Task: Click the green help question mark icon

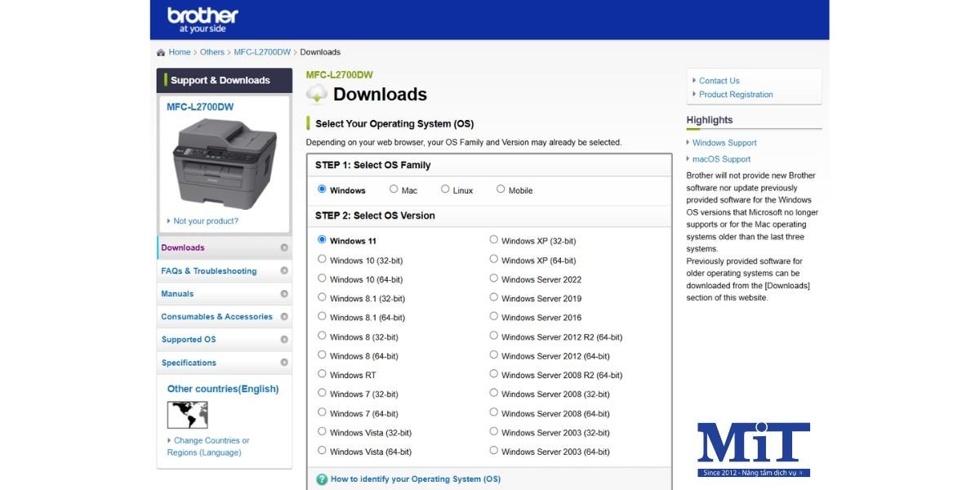Action: pyautogui.click(x=322, y=479)
